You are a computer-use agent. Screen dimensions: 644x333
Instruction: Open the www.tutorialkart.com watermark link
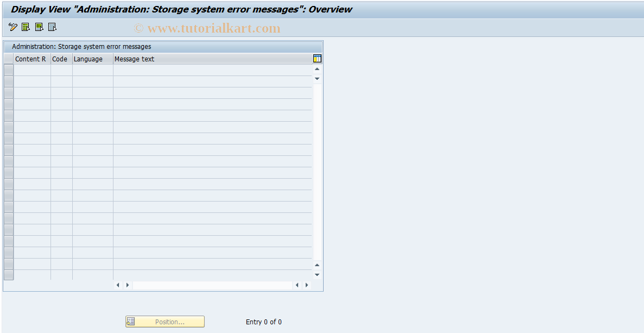pos(208,28)
